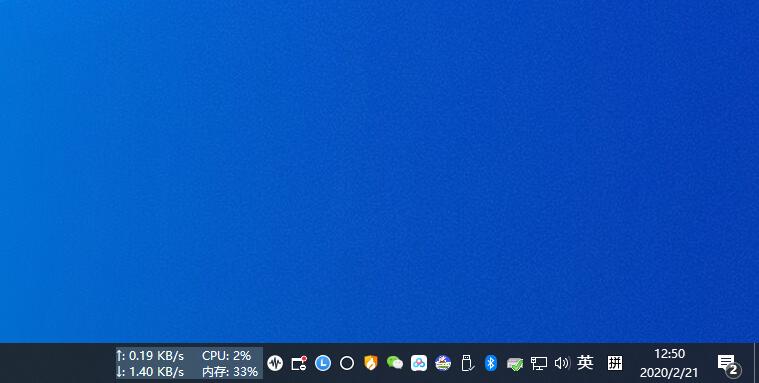
Task: Open WeChat from the system tray
Action: (395, 363)
